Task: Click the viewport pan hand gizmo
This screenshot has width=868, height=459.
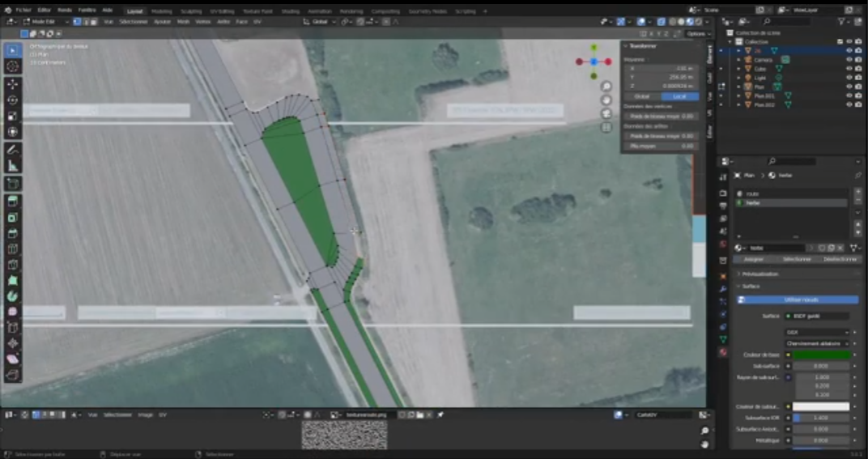Action: pyautogui.click(x=606, y=100)
